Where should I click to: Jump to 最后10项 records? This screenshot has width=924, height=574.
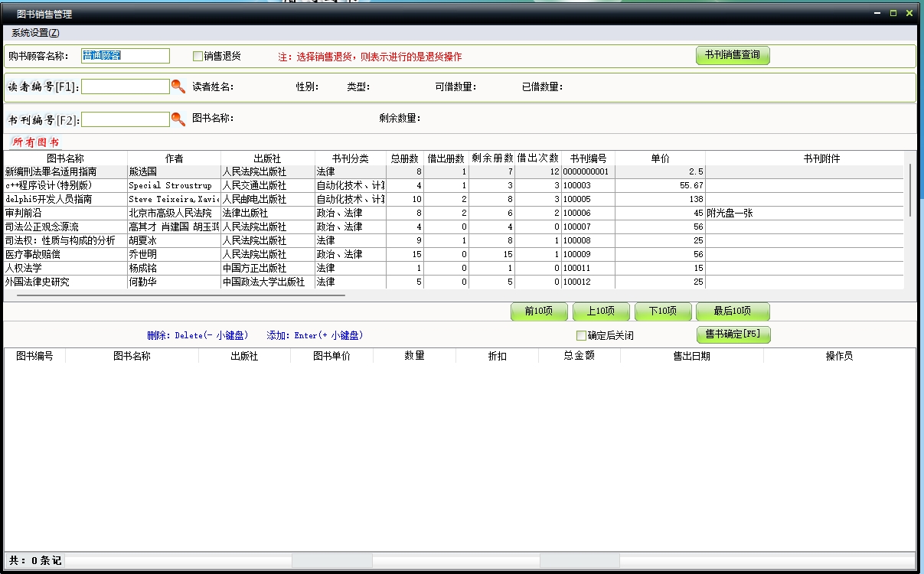point(732,311)
